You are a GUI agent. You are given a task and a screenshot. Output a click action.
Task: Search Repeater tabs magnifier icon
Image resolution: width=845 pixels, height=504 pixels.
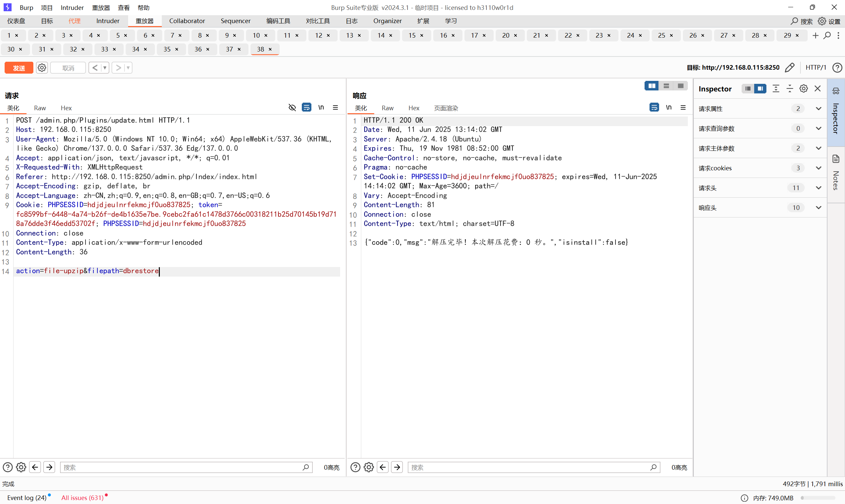(827, 35)
